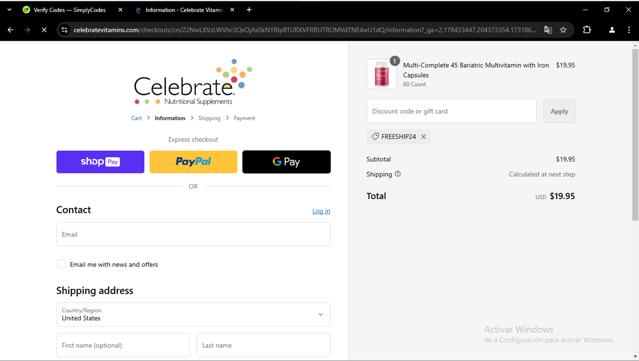639x361 pixels.
Task: Click the browser forward arrow
Action: (x=27, y=30)
